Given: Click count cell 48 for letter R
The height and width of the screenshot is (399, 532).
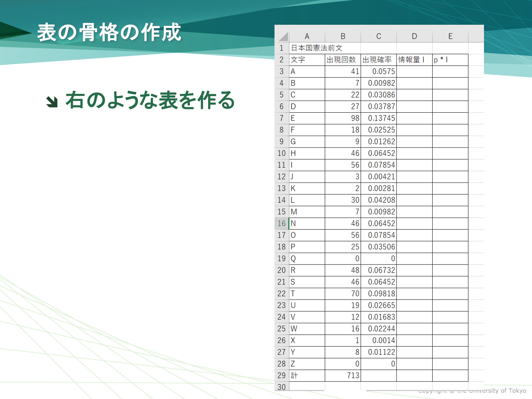Looking at the screenshot, I should click(343, 270).
